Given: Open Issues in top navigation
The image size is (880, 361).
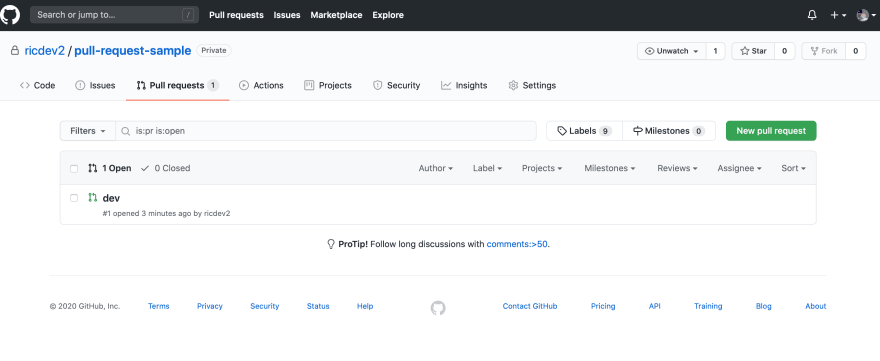Looking at the screenshot, I should point(287,15).
